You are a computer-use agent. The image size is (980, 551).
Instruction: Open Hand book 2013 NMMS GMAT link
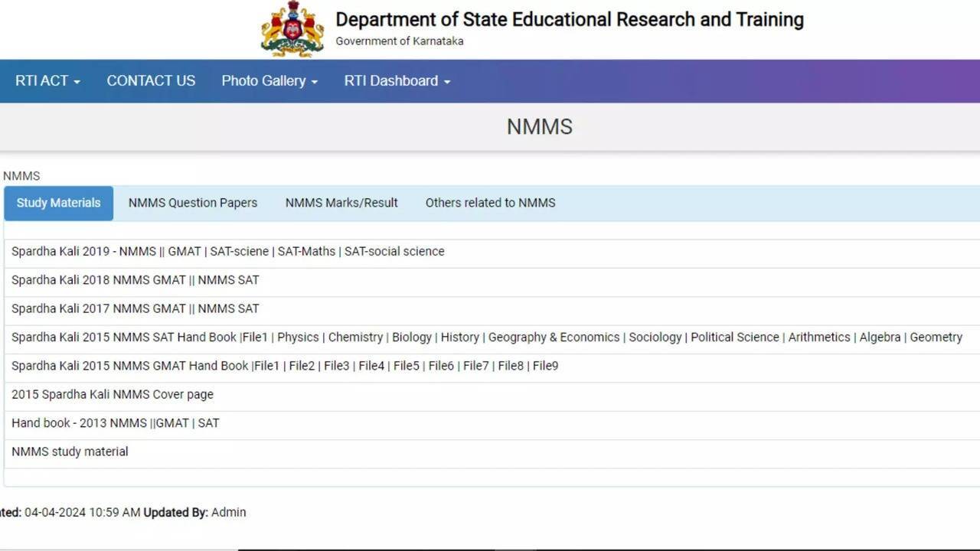click(172, 423)
